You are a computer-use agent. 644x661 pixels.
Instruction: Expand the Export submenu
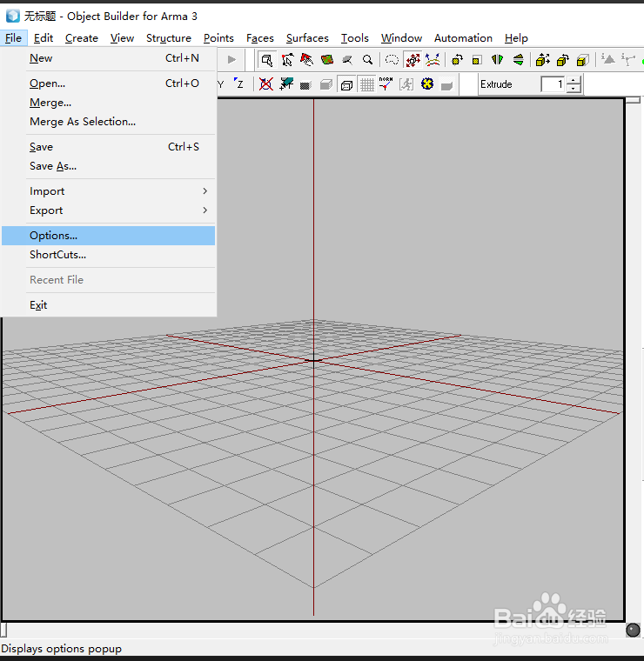[x=109, y=210]
